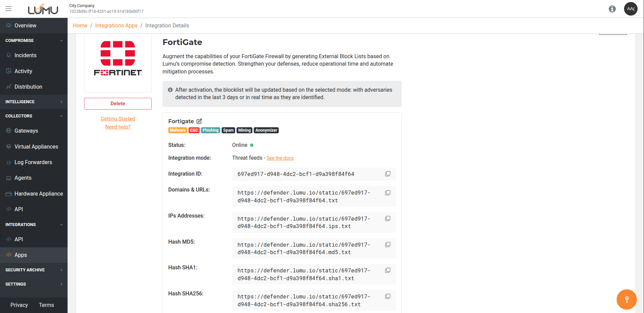Copy the Domains & URLs feed link
Screen dimensions: 644x313
[x=388, y=193]
